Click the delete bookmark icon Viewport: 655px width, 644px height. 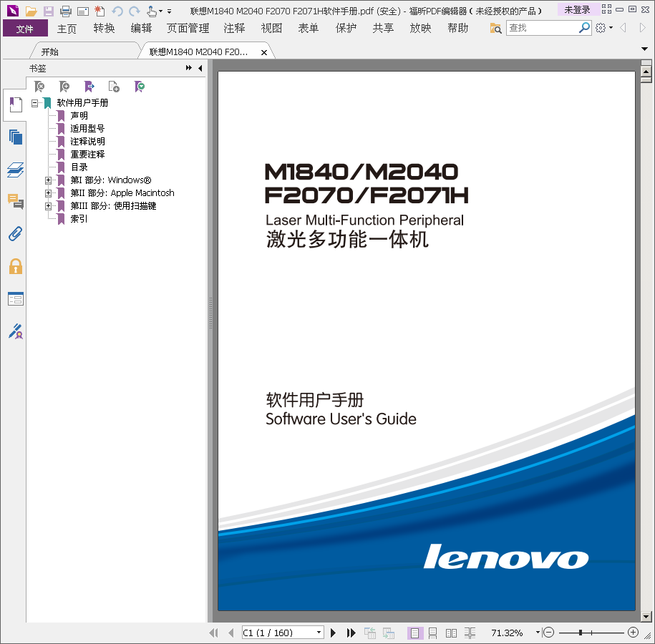(x=39, y=87)
